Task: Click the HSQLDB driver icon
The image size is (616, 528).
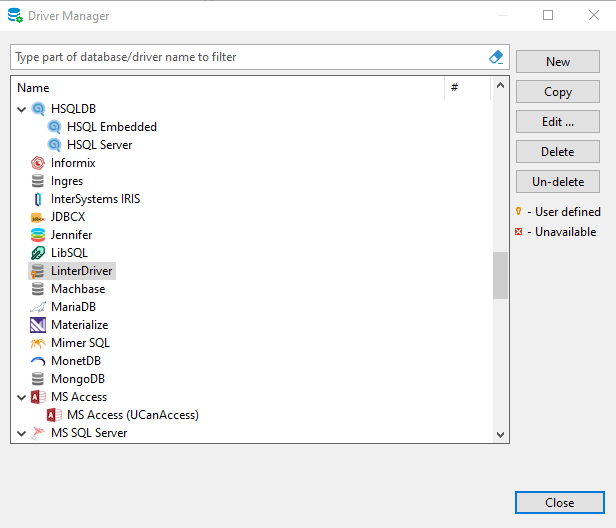Action: (x=38, y=109)
